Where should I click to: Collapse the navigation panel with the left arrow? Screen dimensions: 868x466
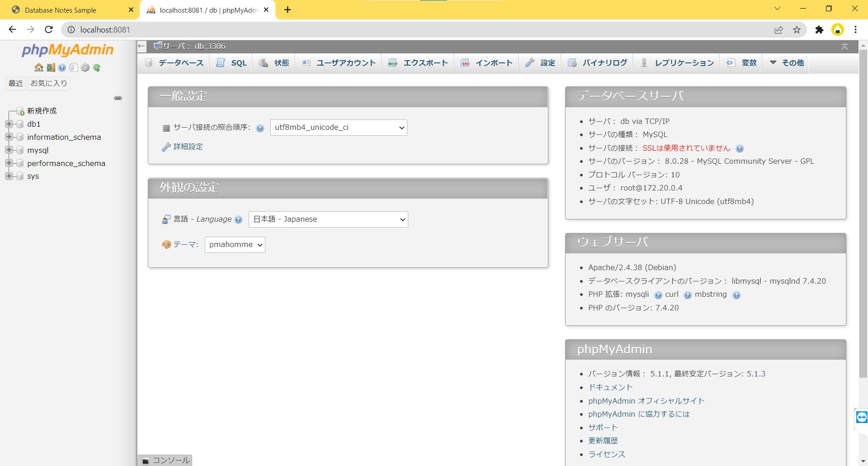[x=142, y=46]
